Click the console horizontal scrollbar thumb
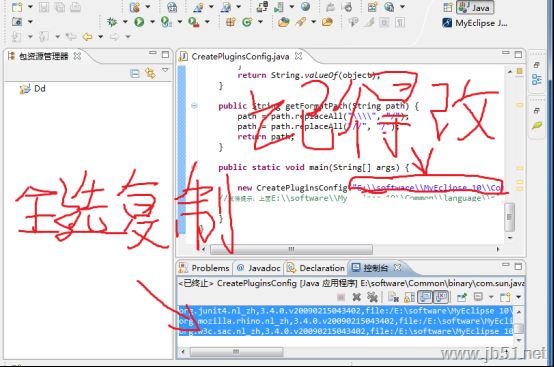The width and height of the screenshot is (554, 367). [x=236, y=352]
